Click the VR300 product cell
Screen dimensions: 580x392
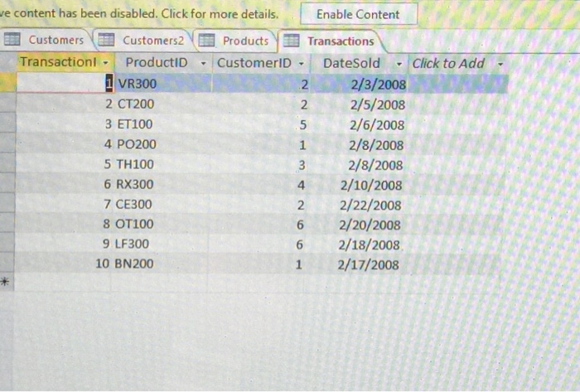pyautogui.click(x=163, y=84)
